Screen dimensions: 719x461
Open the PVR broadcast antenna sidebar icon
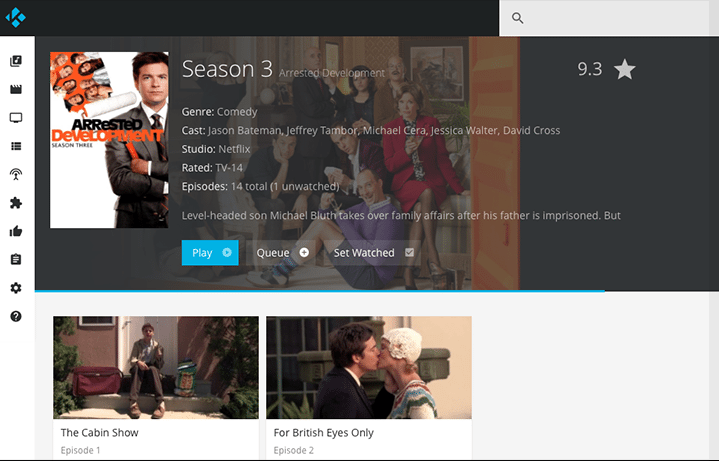coord(16,174)
